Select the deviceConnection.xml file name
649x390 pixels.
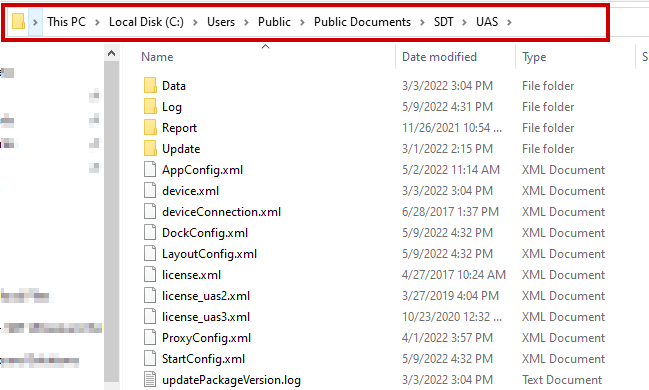coord(221,212)
